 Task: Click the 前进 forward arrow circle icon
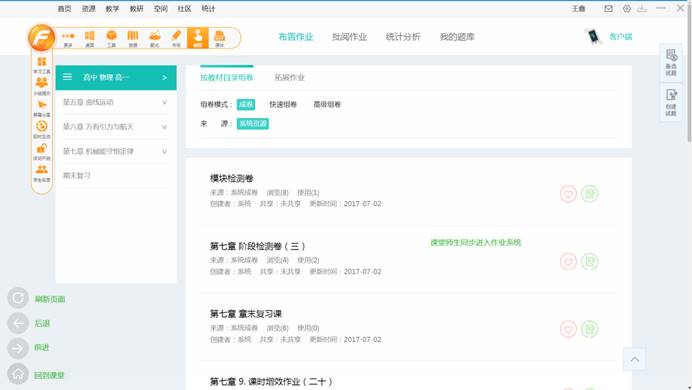(18, 348)
